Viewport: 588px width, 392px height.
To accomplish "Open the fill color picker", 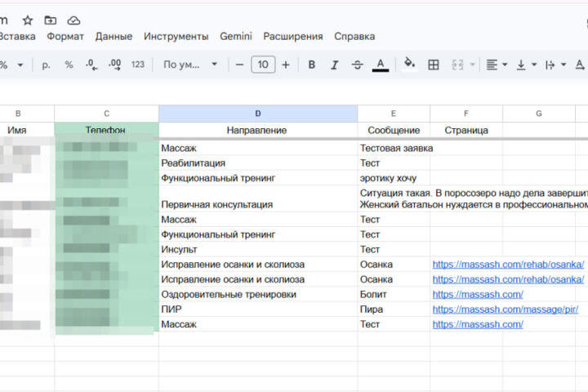I will point(409,64).
